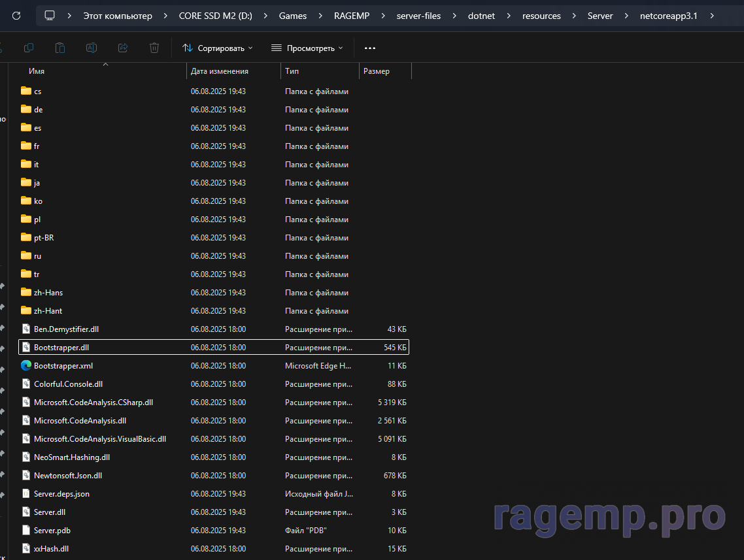Click the Edge icon of Bootstrapper.xml
The image size is (744, 560).
tap(26, 365)
